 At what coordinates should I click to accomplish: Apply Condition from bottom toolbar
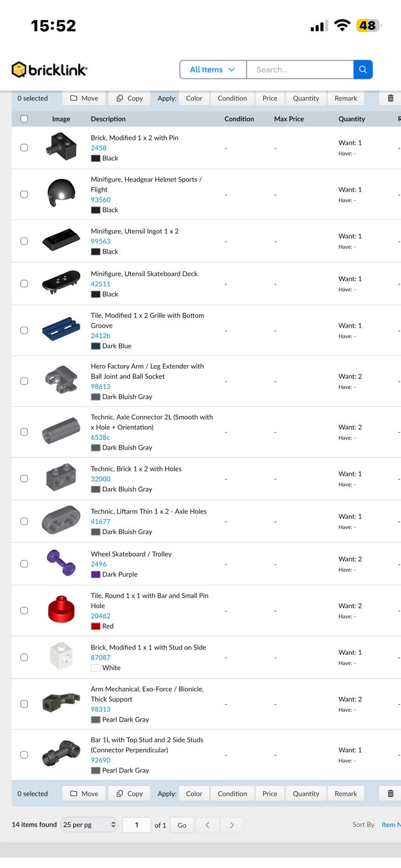point(232,793)
